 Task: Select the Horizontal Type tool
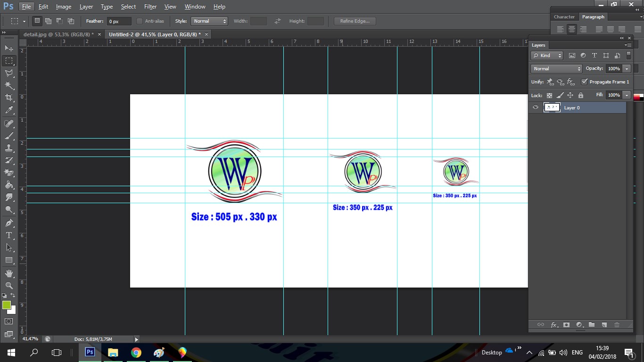click(9, 235)
